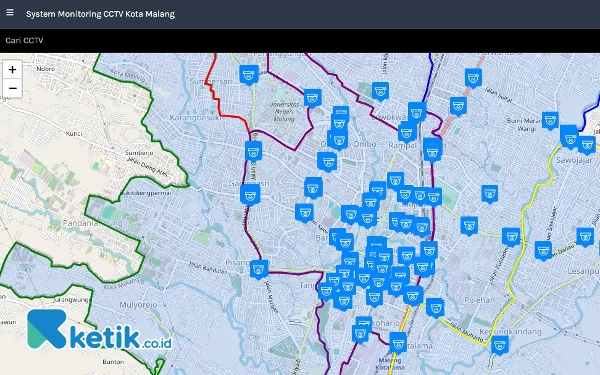Select CCTV marker on blue line near Purwantoro
600x375 pixels.
tap(417, 112)
